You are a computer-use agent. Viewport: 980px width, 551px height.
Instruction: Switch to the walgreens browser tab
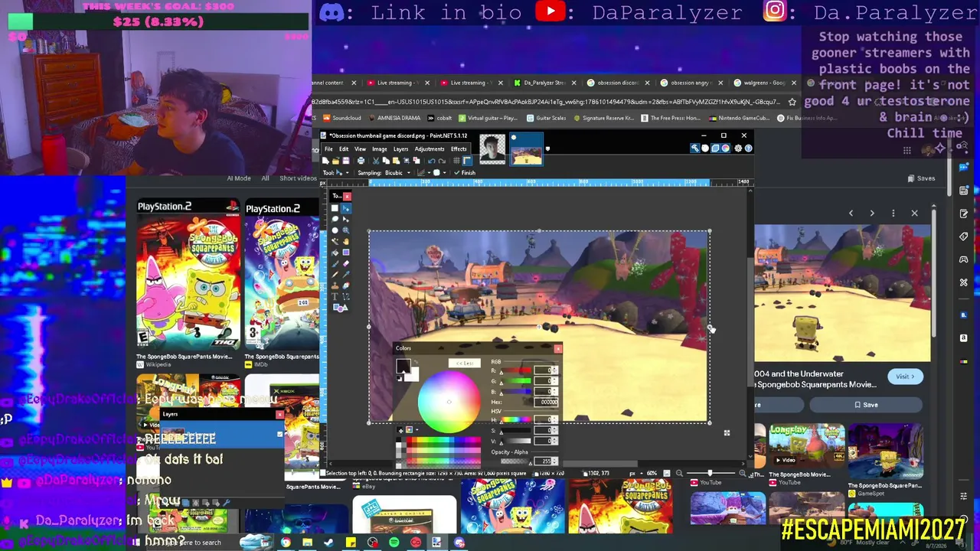point(765,83)
